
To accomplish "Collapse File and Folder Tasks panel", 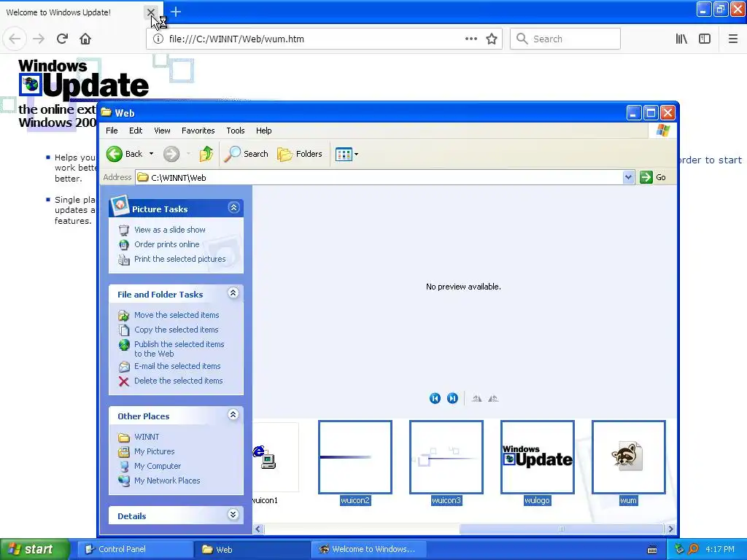I will pyautogui.click(x=233, y=293).
